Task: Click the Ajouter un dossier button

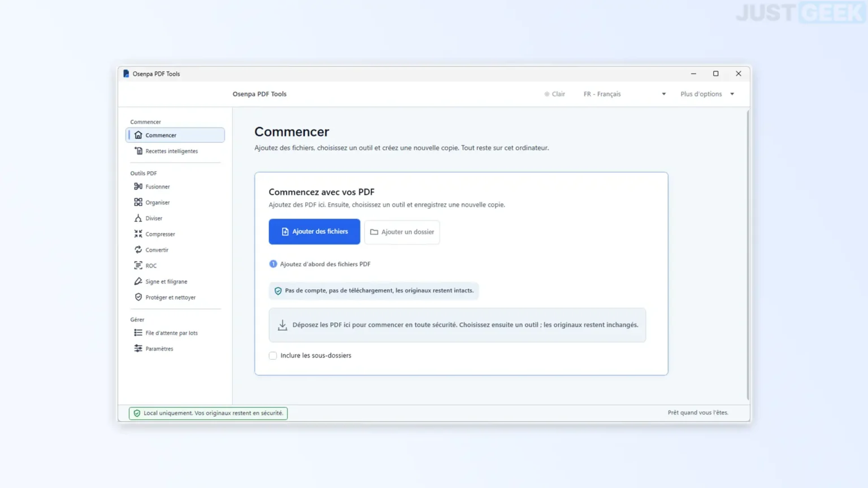Action: pyautogui.click(x=402, y=232)
